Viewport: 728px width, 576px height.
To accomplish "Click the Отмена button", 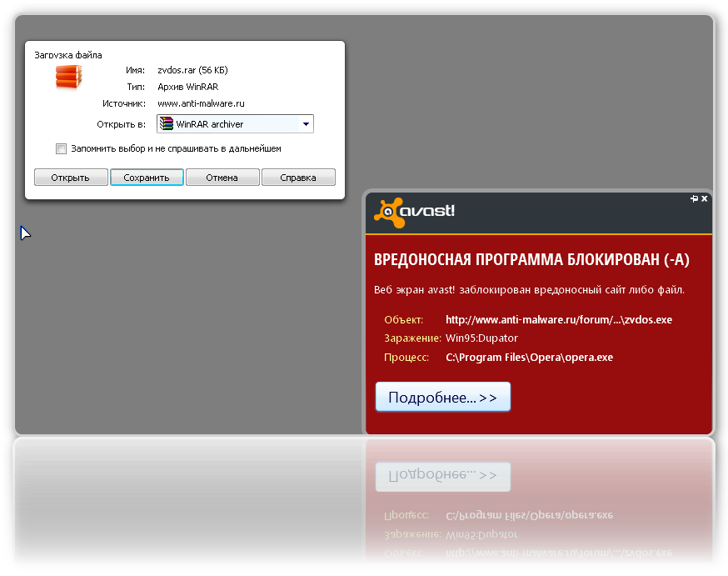I will (222, 178).
